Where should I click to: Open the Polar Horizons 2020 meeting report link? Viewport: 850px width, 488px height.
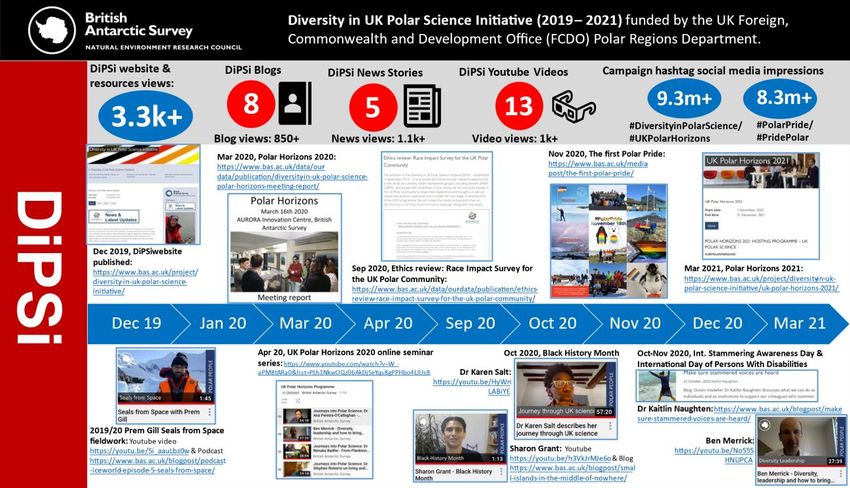coord(292,176)
